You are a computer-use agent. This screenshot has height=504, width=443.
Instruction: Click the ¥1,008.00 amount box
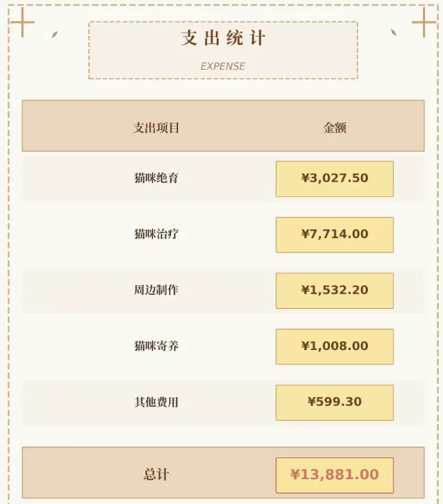(335, 347)
